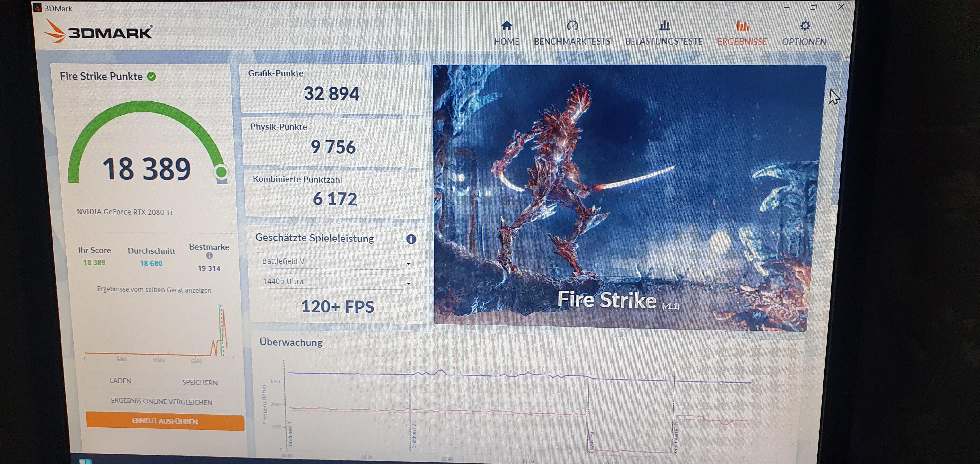Click the 3DMark logo in header
980x464 pixels.
pyautogui.click(x=98, y=32)
